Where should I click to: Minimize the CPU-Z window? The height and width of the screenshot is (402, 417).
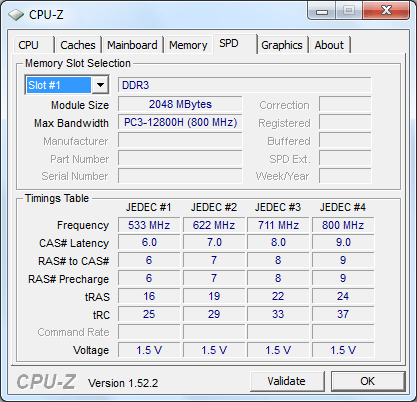(x=322, y=11)
